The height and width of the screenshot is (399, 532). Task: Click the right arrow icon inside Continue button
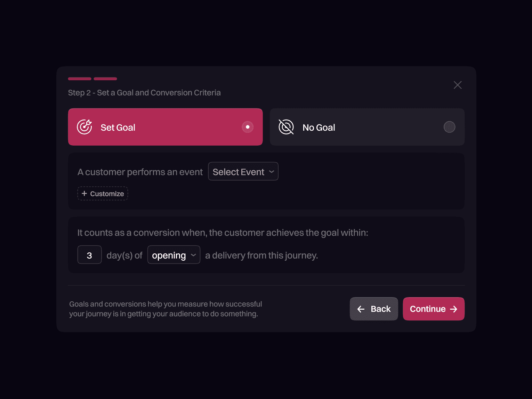point(454,309)
